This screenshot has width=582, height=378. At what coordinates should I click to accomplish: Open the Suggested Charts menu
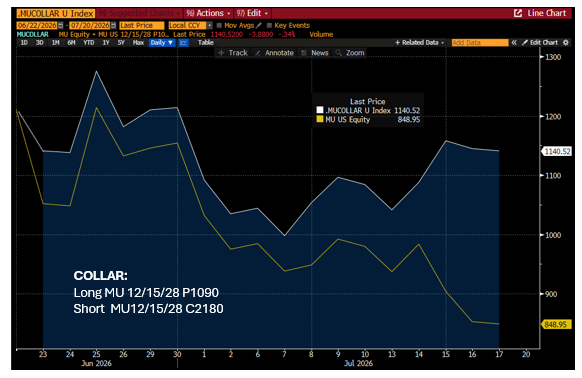click(139, 13)
